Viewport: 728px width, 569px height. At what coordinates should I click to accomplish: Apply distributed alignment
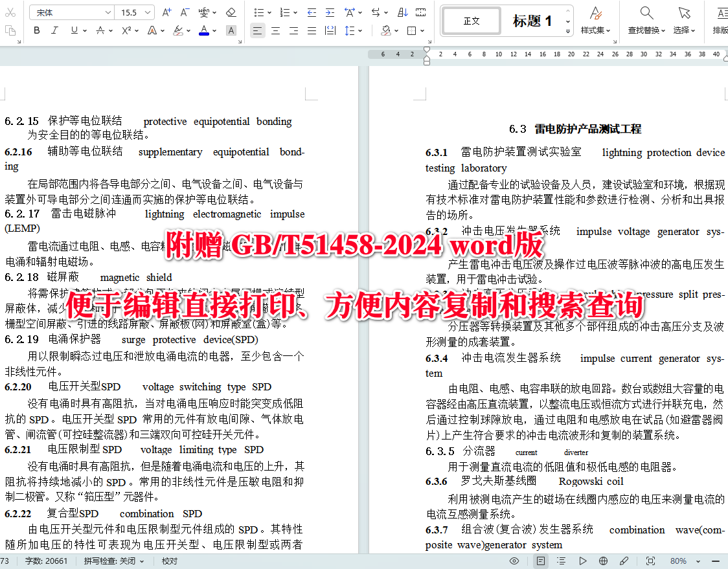tap(330, 30)
